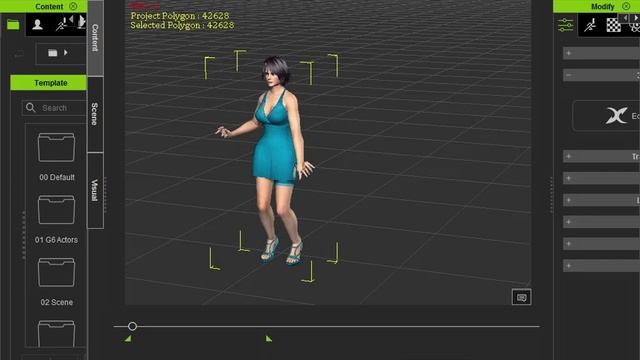Switch to the Template tab
This screenshot has height=360, width=640.
(x=49, y=83)
